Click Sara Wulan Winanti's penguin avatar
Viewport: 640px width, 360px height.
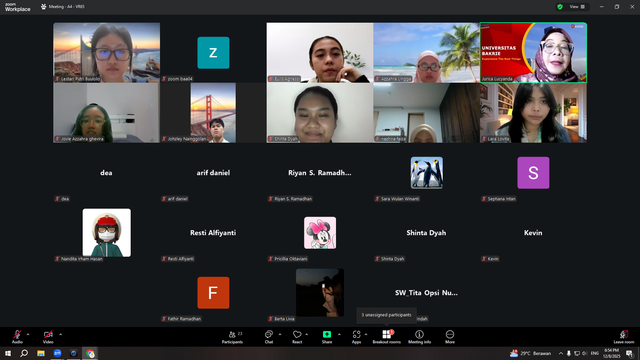tap(427, 173)
